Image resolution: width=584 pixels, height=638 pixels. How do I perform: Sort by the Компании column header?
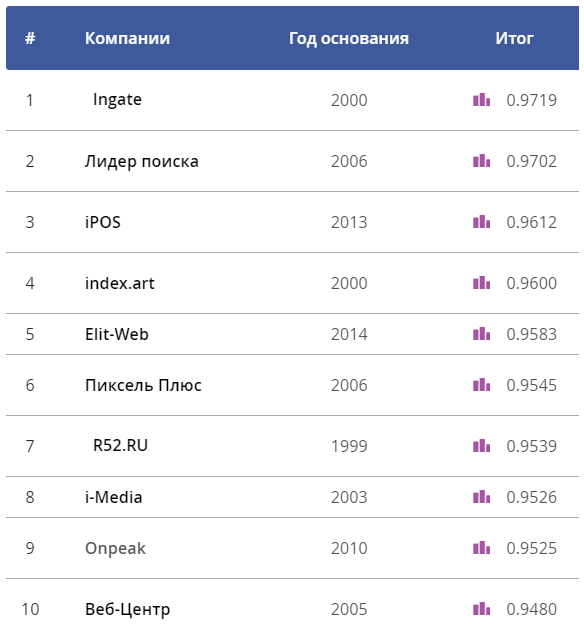pyautogui.click(x=127, y=38)
